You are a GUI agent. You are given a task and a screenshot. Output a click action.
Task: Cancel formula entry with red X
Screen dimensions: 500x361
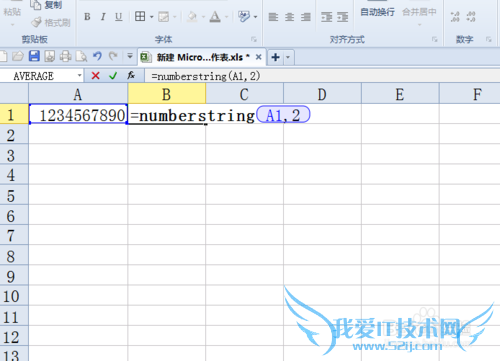pos(96,76)
